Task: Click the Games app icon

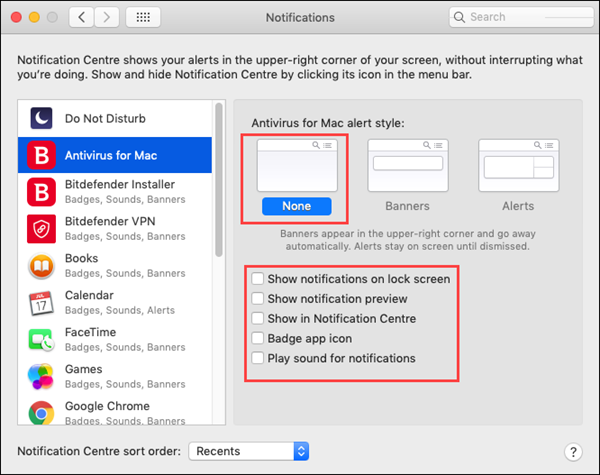Action: (x=41, y=377)
